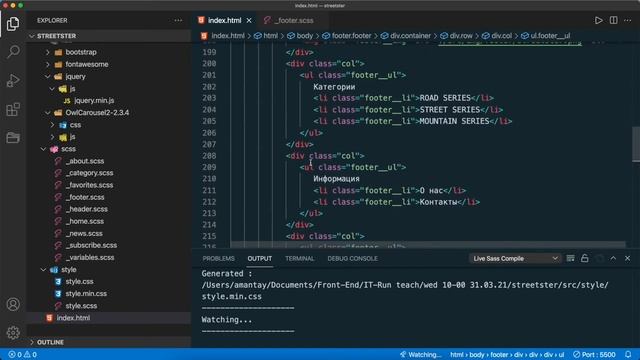Screen dimensions: 640x360
Task: Clear the Output panel
Action: (570, 258)
